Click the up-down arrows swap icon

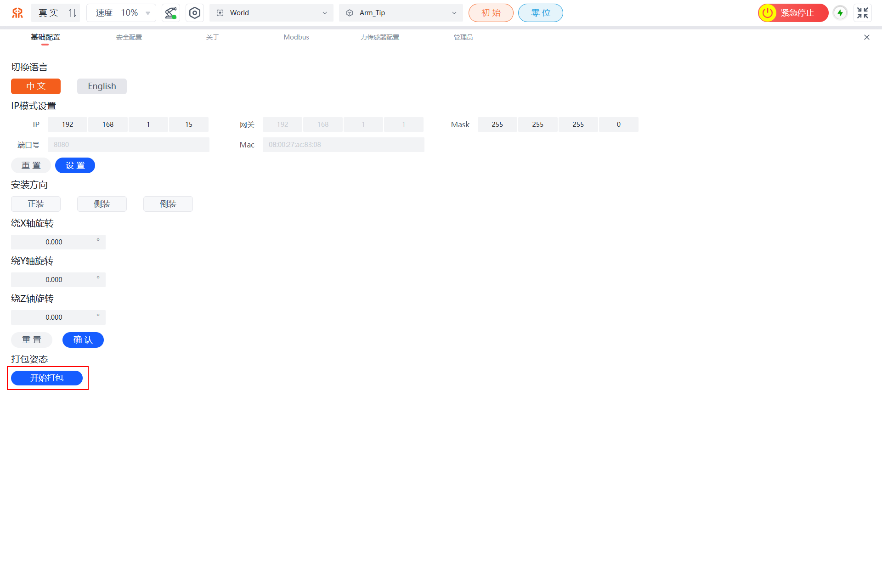[73, 13]
